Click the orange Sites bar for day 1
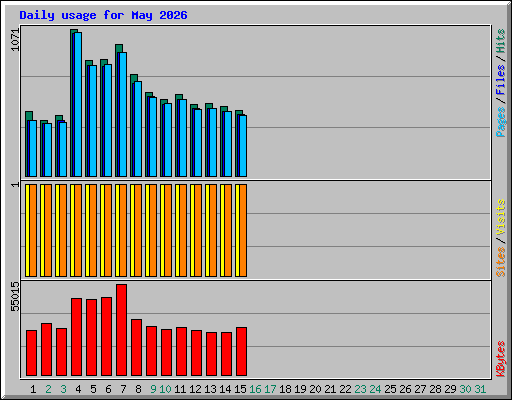The image size is (512, 400). point(33,230)
